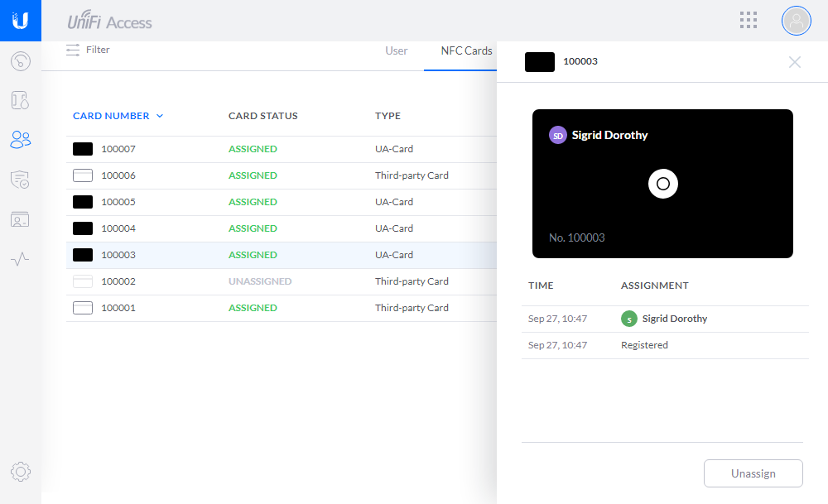Open the Users sidebar icon
This screenshot has width=828, height=504.
click(21, 140)
